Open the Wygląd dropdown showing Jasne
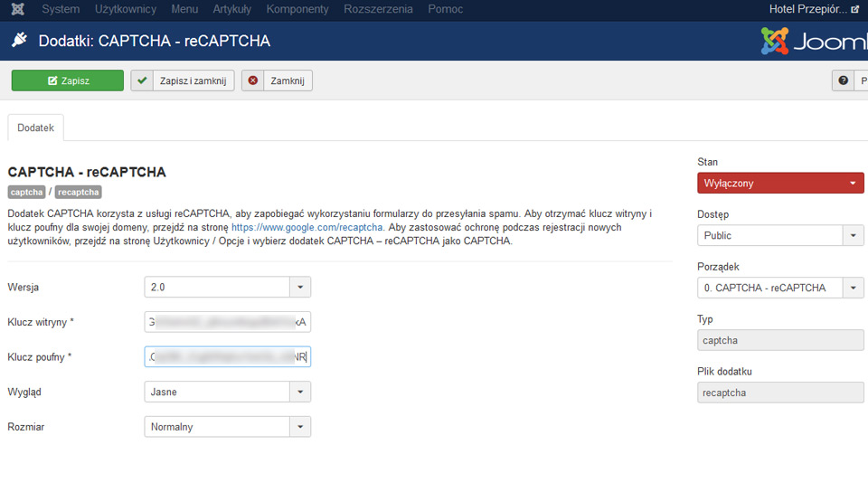Viewport: 868px width, 492px height. tap(228, 392)
